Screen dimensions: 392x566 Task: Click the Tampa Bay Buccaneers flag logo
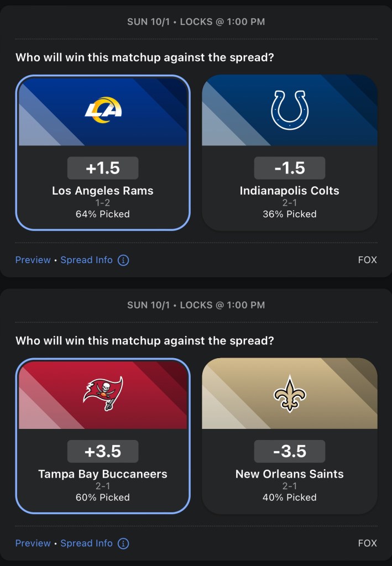click(103, 393)
